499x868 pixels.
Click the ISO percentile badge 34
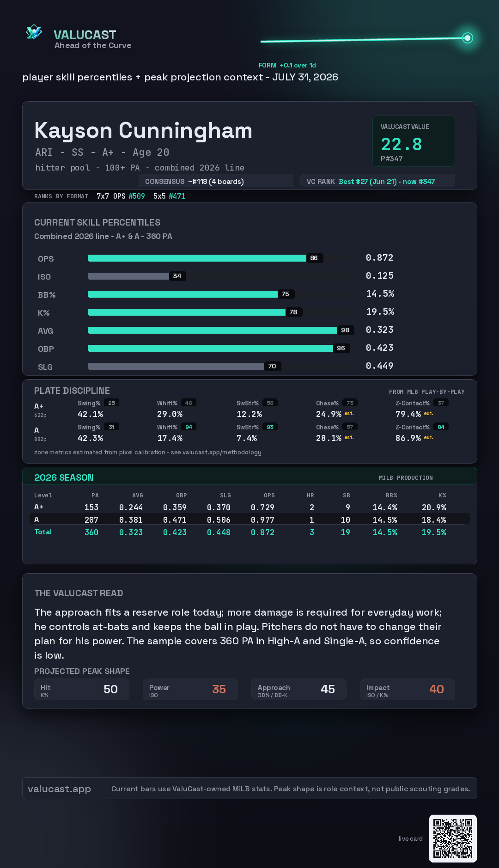click(x=177, y=276)
